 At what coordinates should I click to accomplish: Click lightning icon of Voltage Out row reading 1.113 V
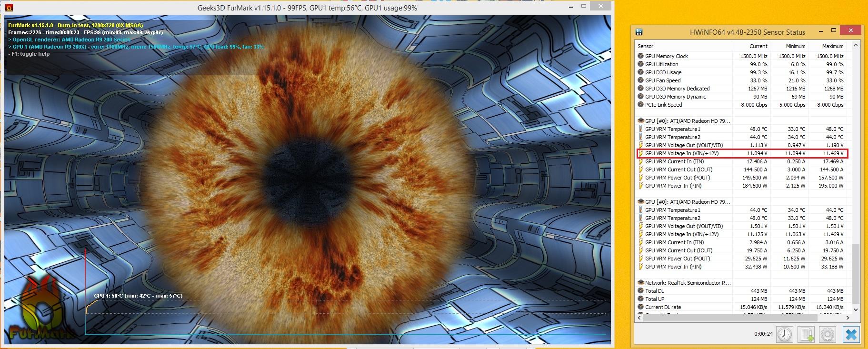(640, 145)
